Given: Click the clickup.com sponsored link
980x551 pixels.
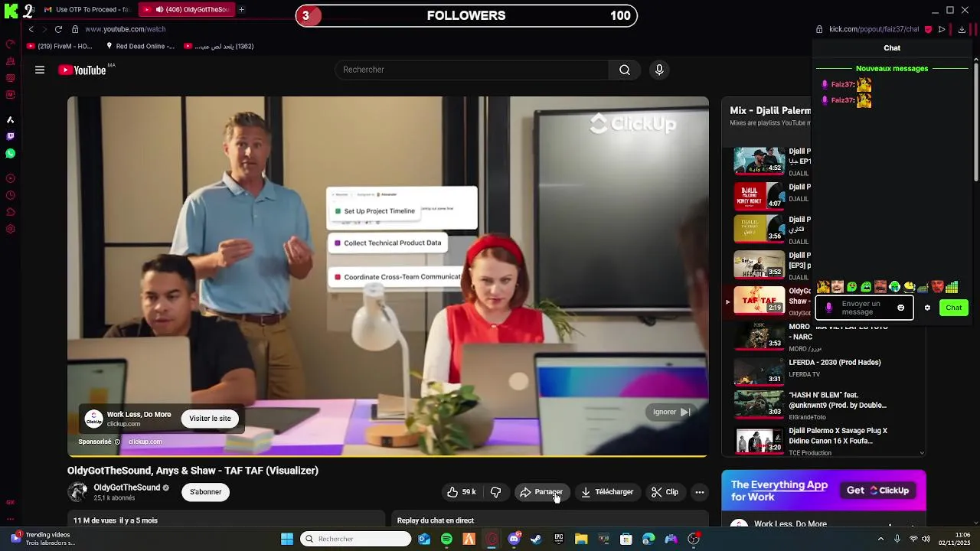Looking at the screenshot, I should coord(145,442).
